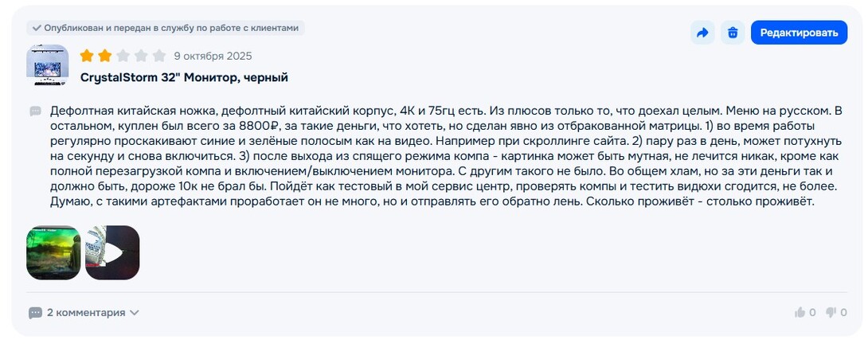The height and width of the screenshot is (344, 868).
Task: Like the review with thumbs up
Action: tap(800, 313)
